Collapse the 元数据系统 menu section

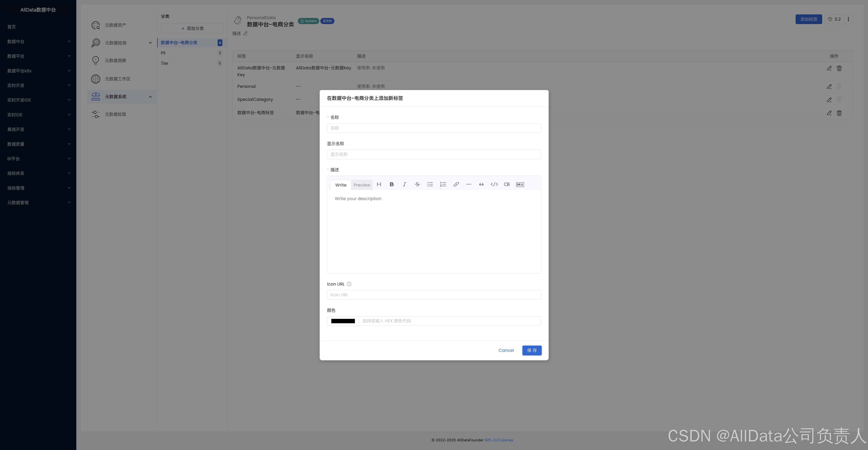150,97
